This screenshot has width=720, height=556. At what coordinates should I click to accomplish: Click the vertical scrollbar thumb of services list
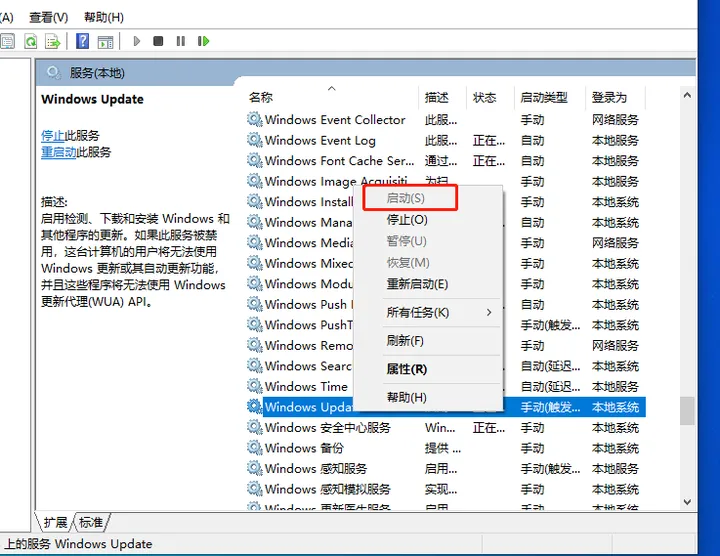[x=687, y=411]
